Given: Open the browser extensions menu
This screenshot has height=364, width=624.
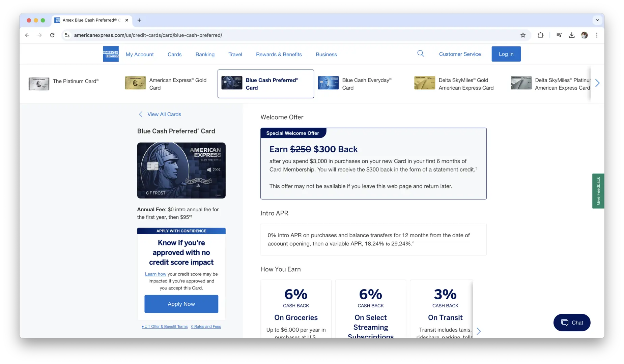Looking at the screenshot, I should click(x=540, y=35).
